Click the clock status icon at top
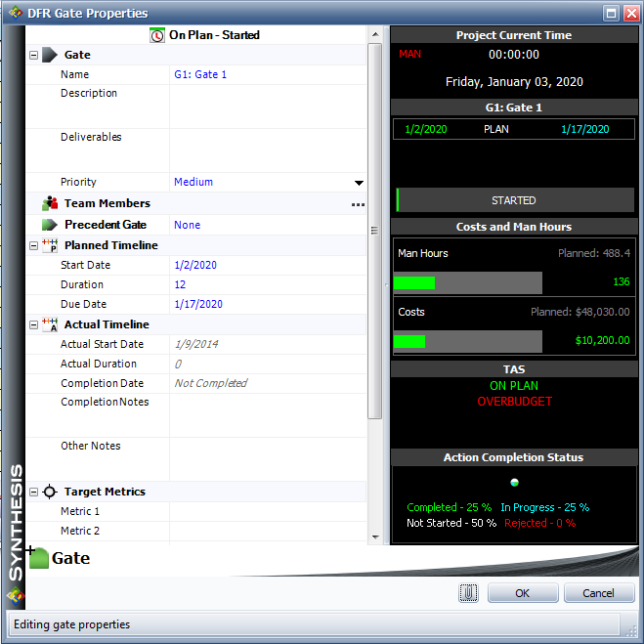This screenshot has width=644, height=644. point(157,35)
